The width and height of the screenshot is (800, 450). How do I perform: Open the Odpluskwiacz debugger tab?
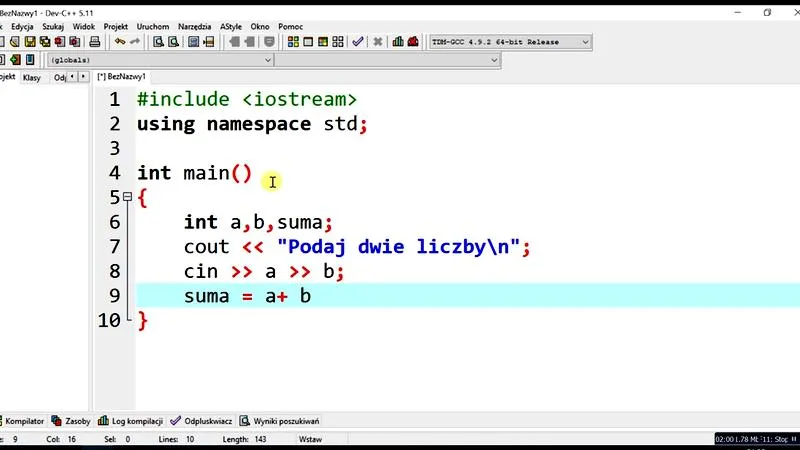click(201, 421)
